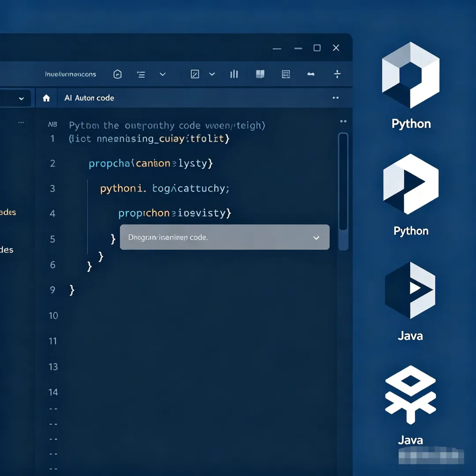Open the left panel dropdown chevron

pyautogui.click(x=21, y=99)
